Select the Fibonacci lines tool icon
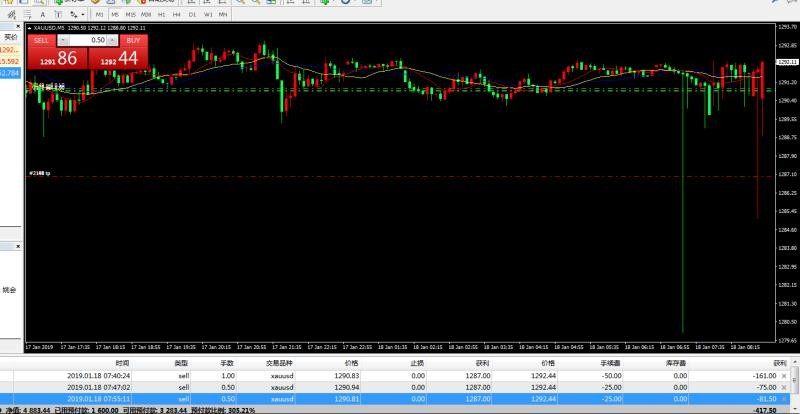The width and height of the screenshot is (800, 414). [27, 15]
